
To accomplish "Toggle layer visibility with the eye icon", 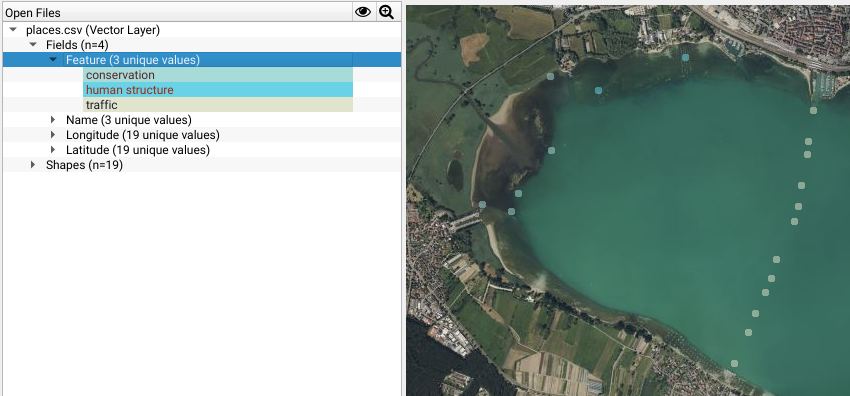I will click(x=363, y=12).
